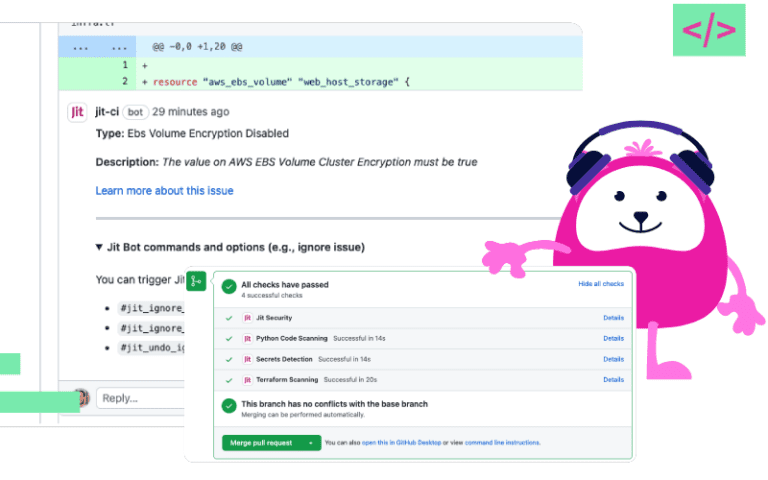Viewport: 768px width, 480px height.
Task: Open Learn more about this issue link
Action: [164, 191]
